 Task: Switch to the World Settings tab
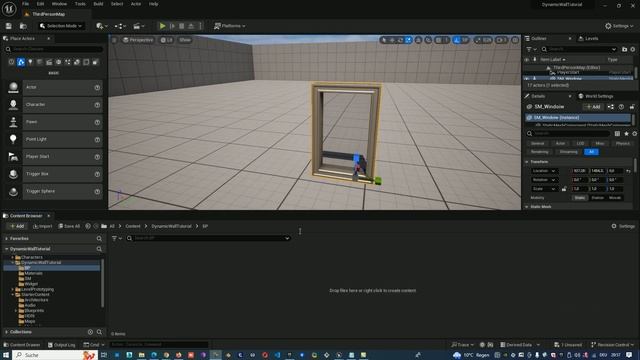pos(596,96)
